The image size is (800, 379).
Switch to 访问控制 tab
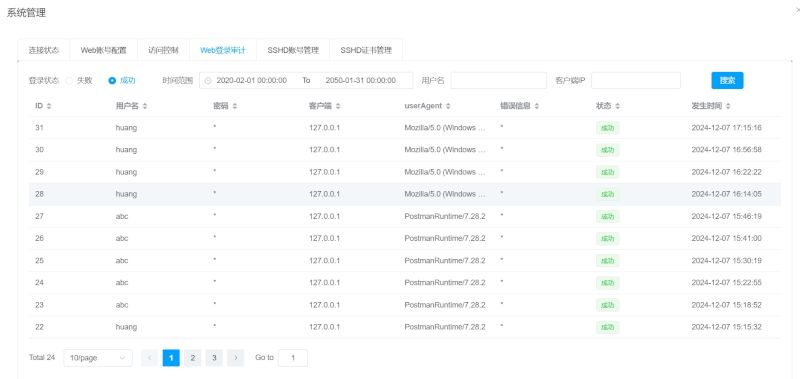(163, 50)
